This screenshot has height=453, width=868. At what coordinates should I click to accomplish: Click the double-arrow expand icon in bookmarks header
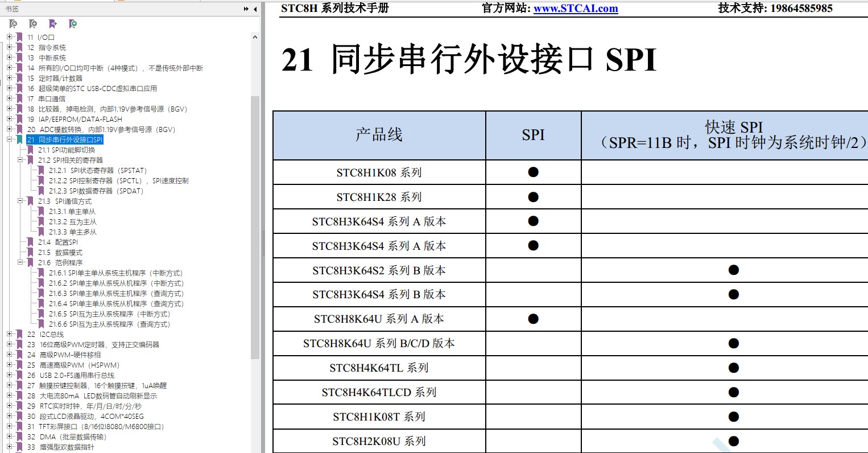(246, 9)
